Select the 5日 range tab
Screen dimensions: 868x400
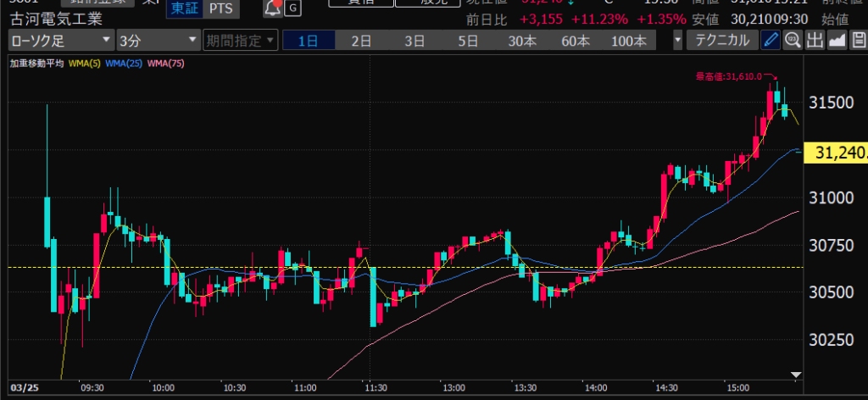click(468, 40)
